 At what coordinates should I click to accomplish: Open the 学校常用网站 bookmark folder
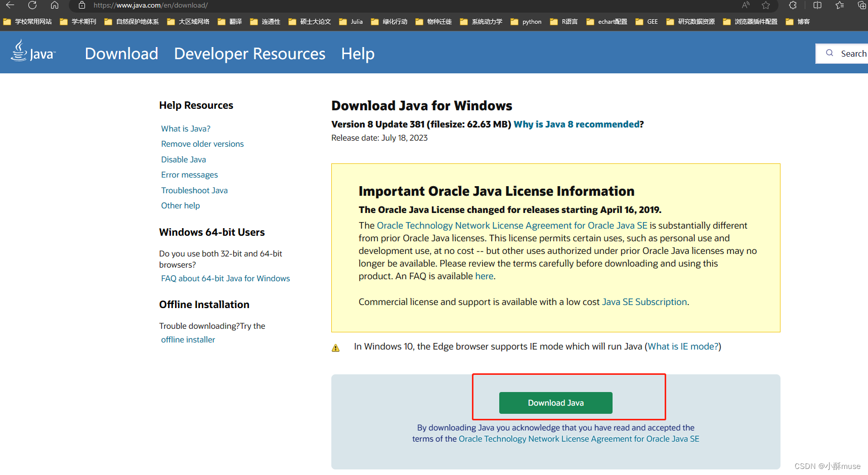(27, 22)
